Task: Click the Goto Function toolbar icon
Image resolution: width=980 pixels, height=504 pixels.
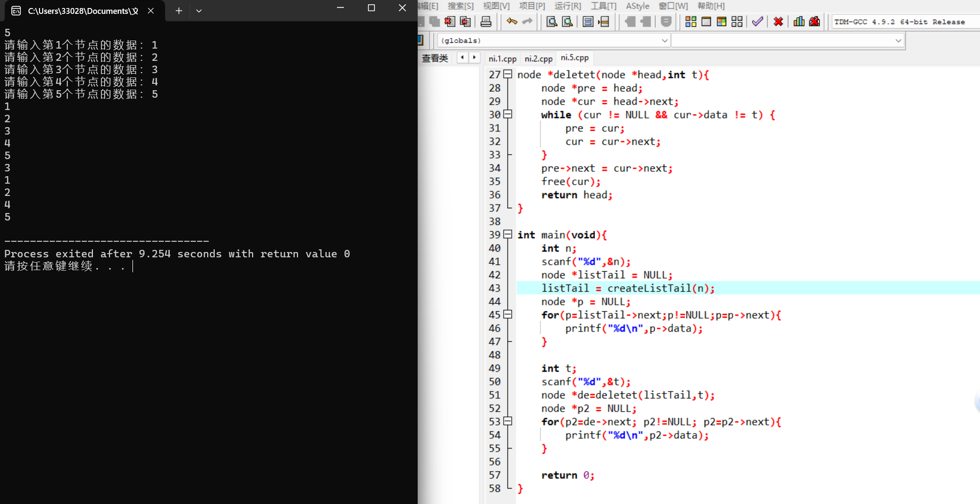Action: (588, 21)
